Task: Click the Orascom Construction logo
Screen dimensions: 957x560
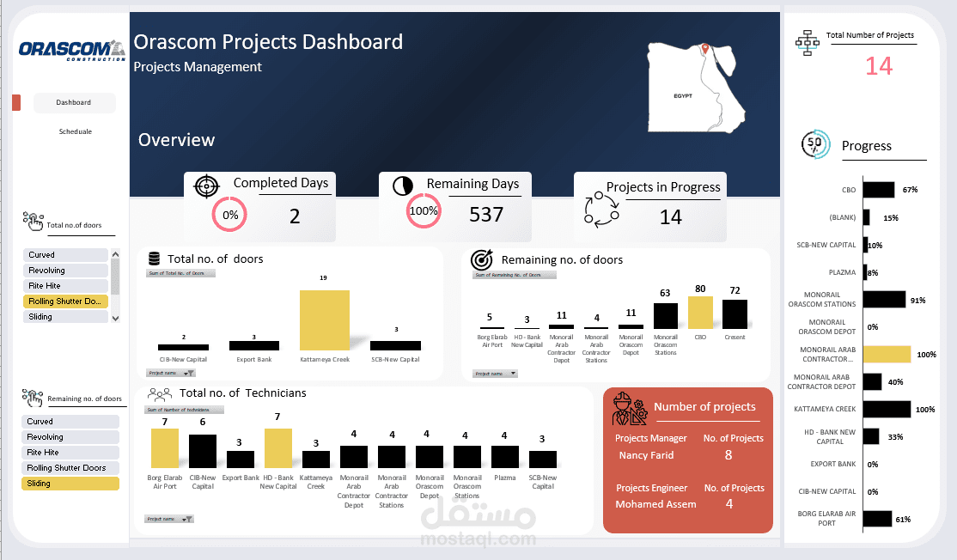Action: (x=72, y=50)
